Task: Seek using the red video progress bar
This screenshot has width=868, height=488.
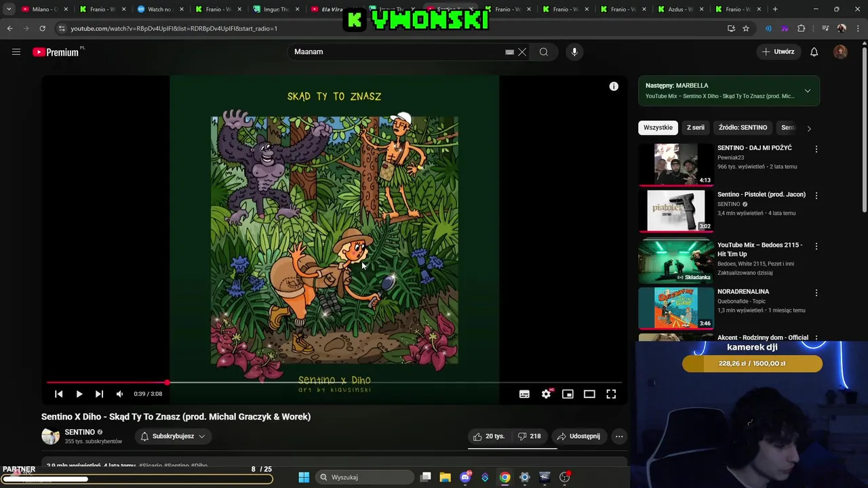Action: 334,383
